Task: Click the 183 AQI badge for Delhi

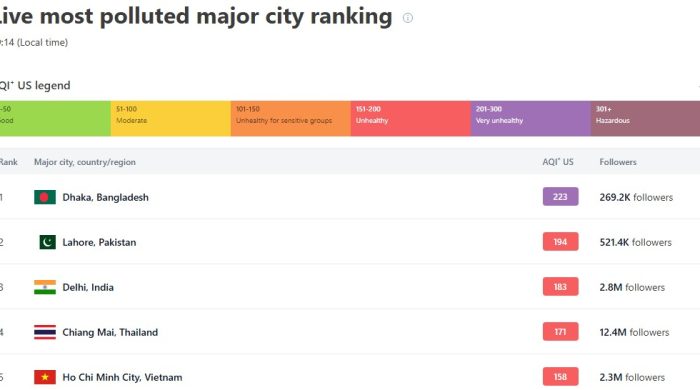Action: [561, 287]
